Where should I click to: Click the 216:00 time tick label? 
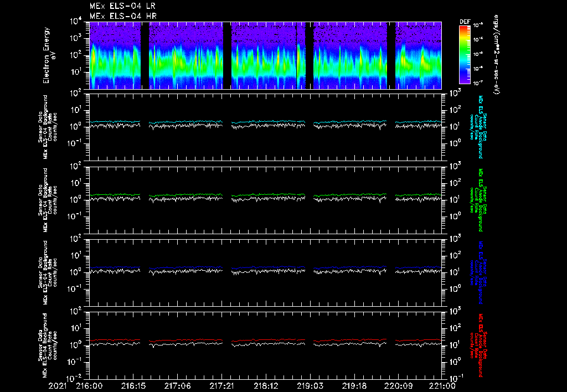pyautogui.click(x=90, y=385)
